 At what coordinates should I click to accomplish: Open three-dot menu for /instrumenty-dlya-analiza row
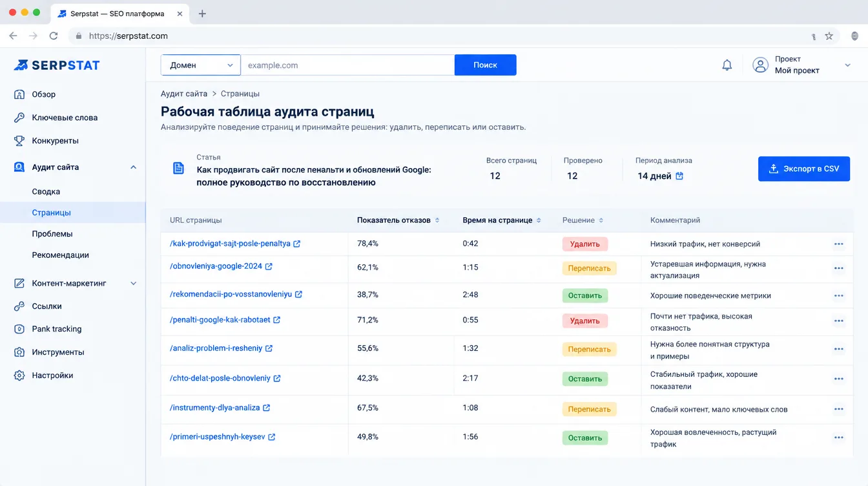tap(838, 409)
